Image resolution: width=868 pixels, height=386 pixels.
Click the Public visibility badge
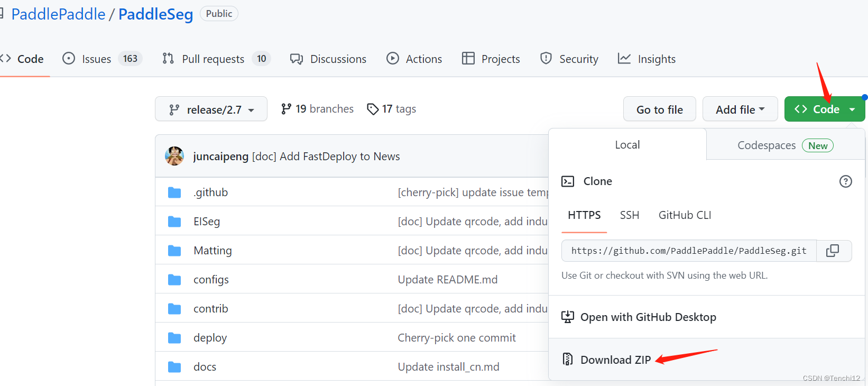coord(219,14)
